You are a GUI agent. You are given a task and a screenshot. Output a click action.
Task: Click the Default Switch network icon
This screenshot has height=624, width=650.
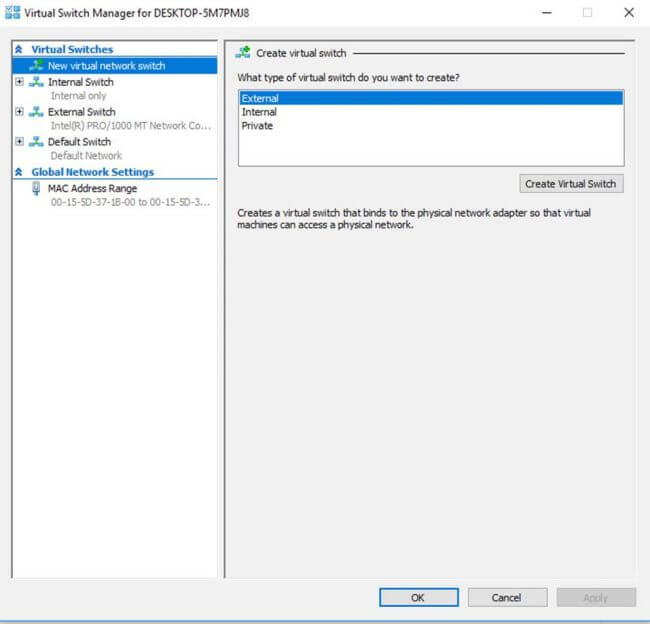pyautogui.click(x=36, y=141)
